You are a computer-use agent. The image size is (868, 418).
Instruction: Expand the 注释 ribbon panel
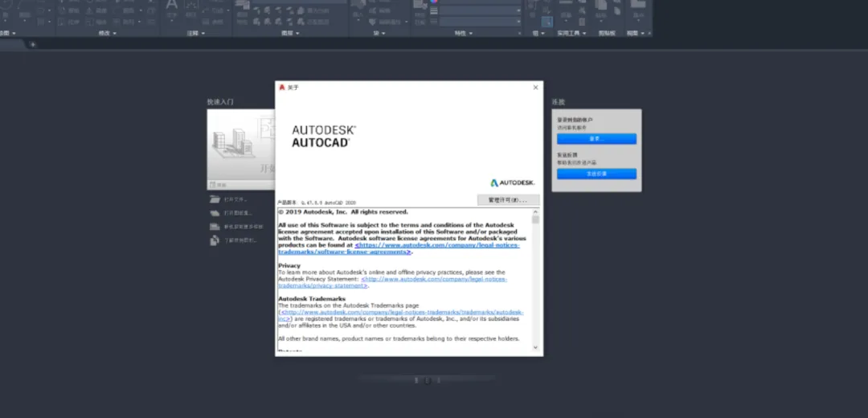tap(197, 33)
